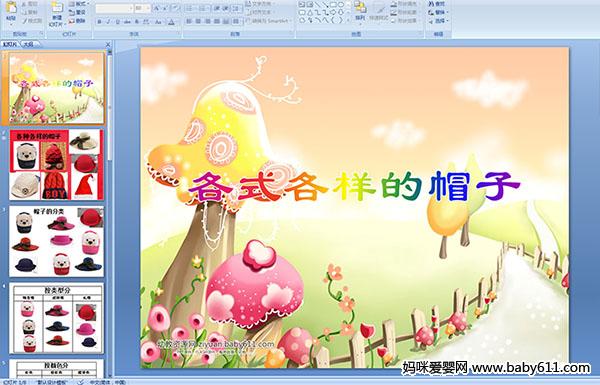Open the font size dropdown

tap(142, 8)
